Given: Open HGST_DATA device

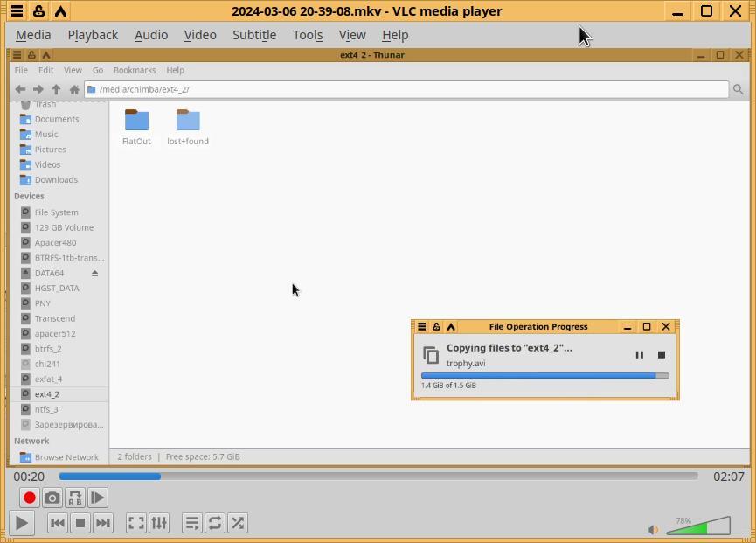Looking at the screenshot, I should click(57, 289).
